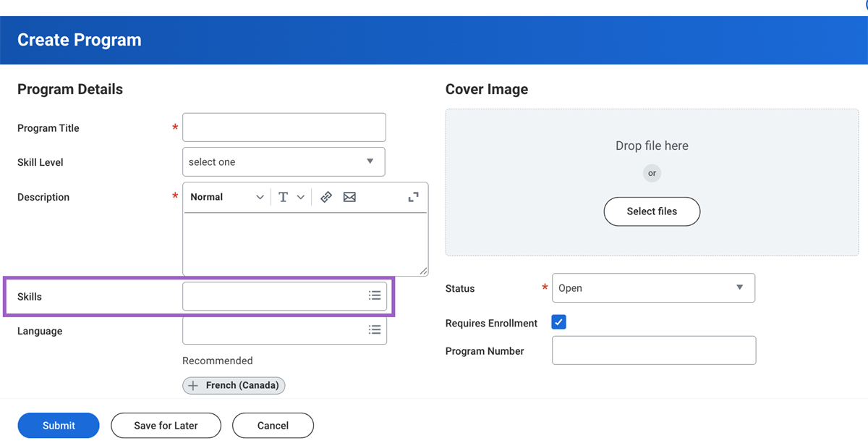Screen dimensions: 868x446
Task: Expand the Description editor to full size
Action: 414,197
